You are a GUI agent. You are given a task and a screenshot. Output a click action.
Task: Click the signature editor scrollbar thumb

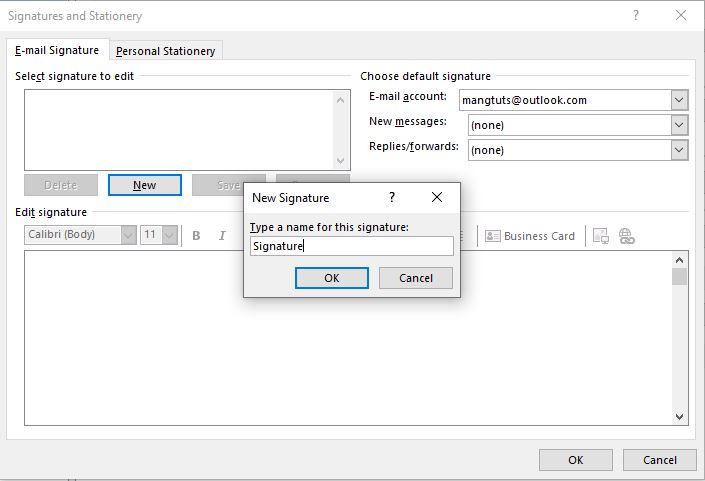click(x=679, y=276)
